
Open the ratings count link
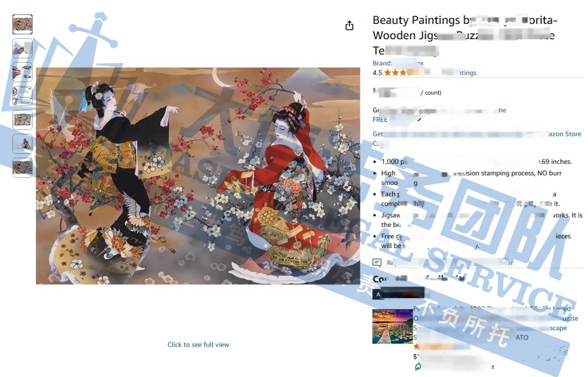459,73
